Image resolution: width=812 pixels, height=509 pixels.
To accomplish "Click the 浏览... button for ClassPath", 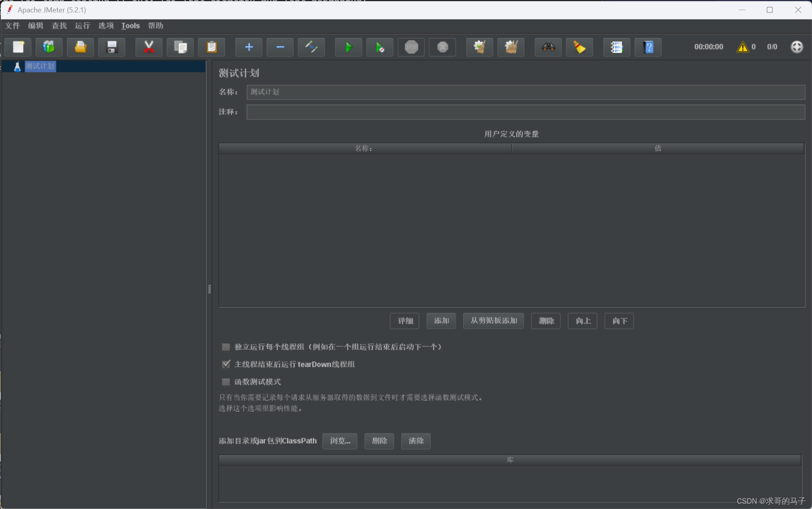I will tap(339, 441).
